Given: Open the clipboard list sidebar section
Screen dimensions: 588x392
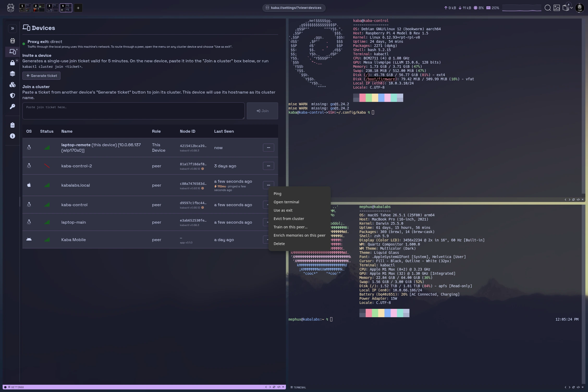Looking at the screenshot, I should coord(13,125).
